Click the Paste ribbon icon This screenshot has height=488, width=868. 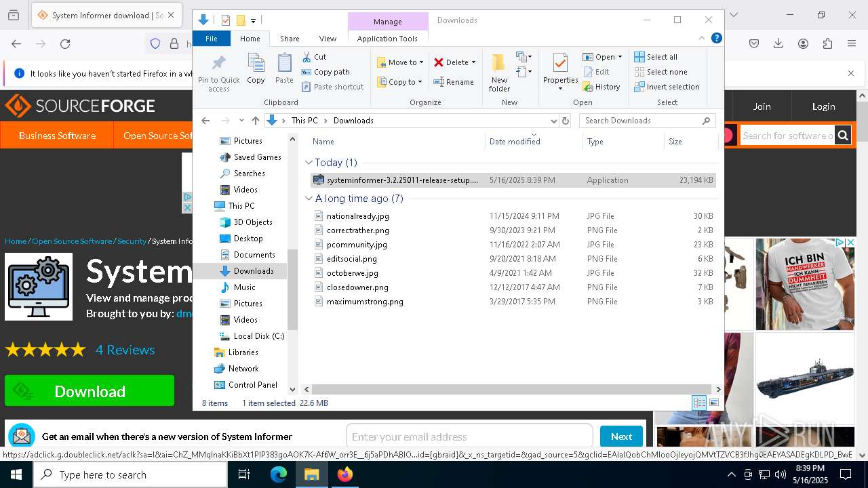click(284, 69)
